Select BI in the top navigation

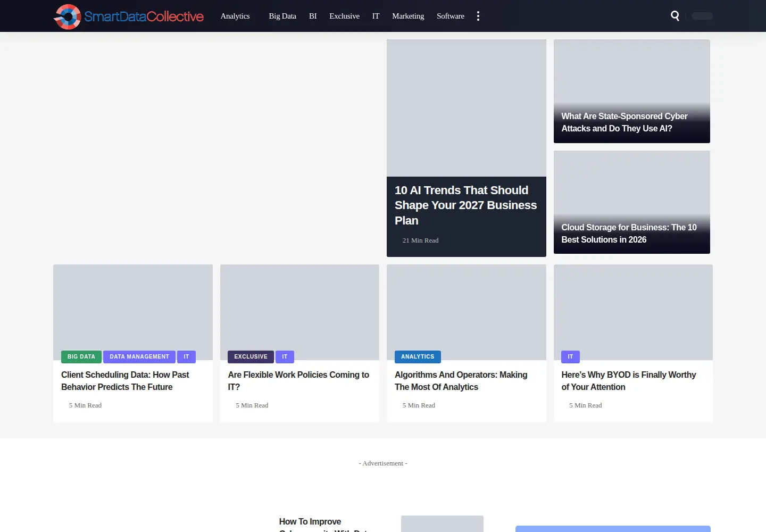coord(313,16)
